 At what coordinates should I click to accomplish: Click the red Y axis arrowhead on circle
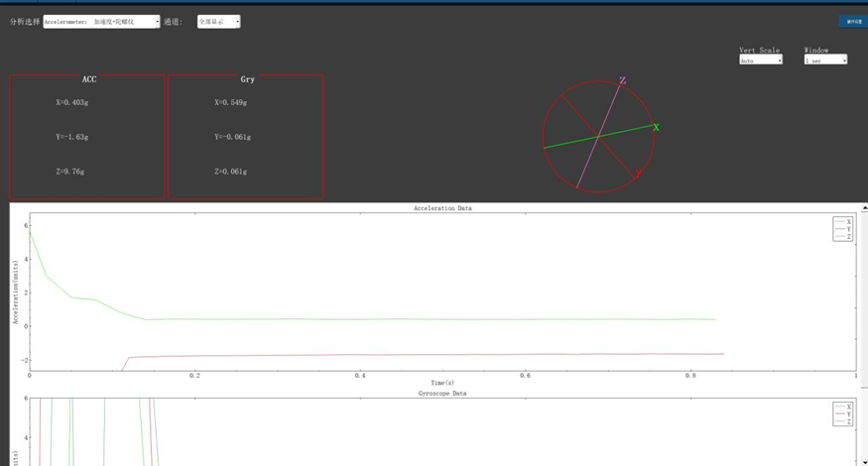[638, 174]
